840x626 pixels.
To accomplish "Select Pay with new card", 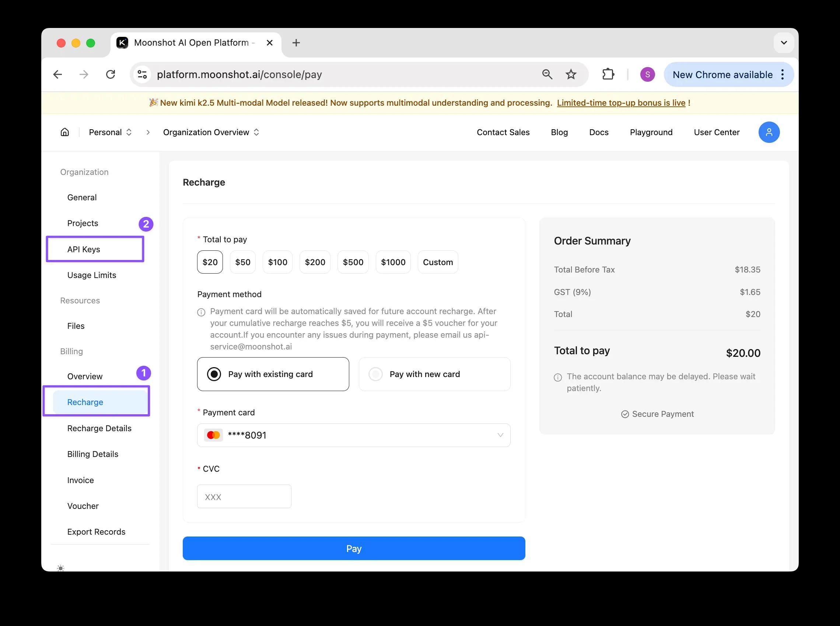I will point(434,374).
